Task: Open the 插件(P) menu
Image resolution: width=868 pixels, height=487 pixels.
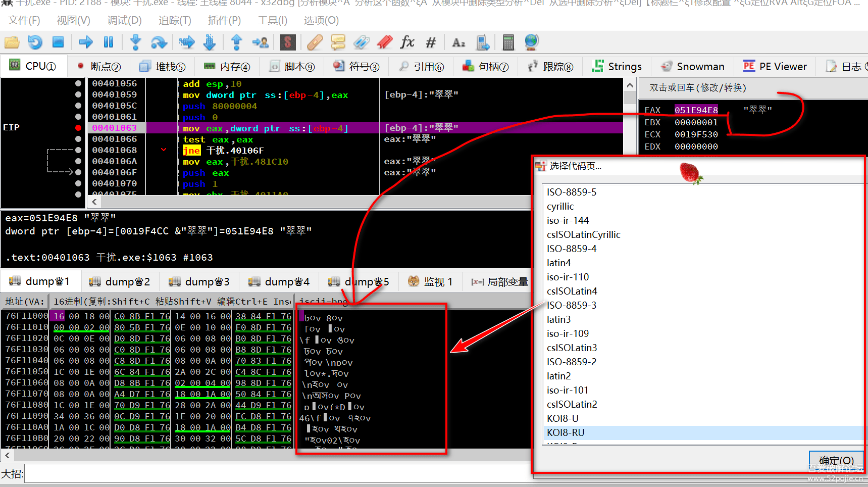Action: tap(225, 20)
